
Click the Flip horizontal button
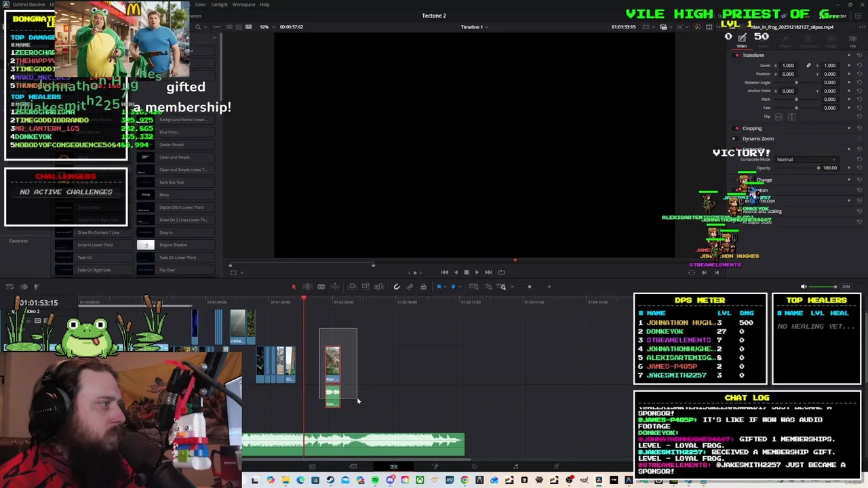pyautogui.click(x=778, y=117)
